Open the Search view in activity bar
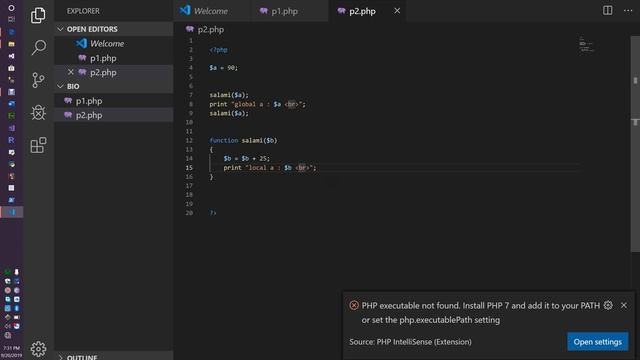Screen dimensions: 640x360 (38, 47)
